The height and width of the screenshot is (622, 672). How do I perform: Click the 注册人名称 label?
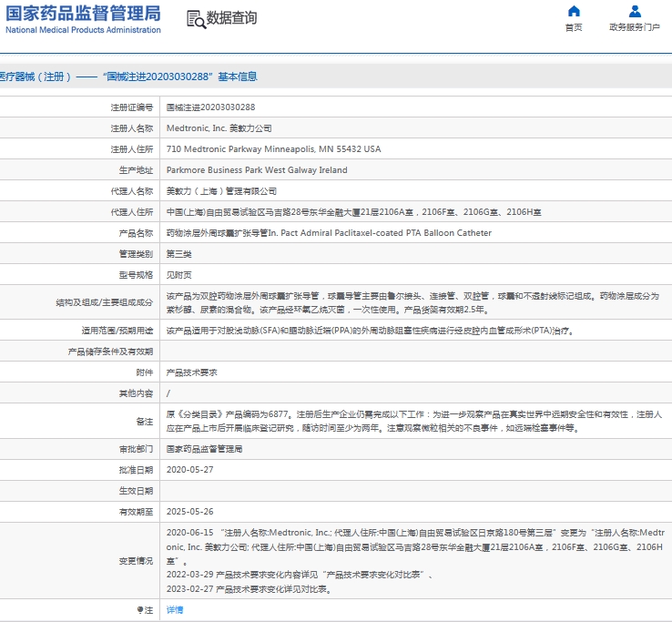click(131, 128)
